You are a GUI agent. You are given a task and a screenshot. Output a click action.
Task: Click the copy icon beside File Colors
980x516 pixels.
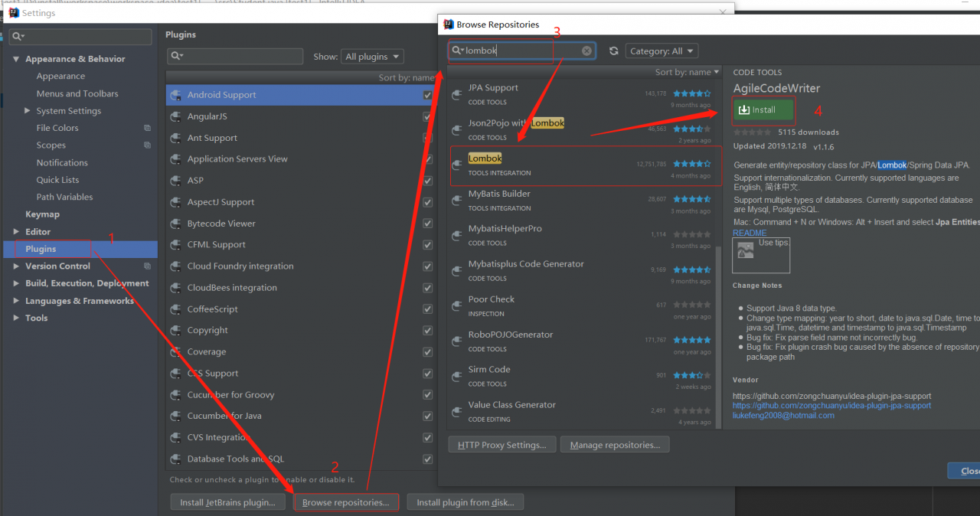[147, 128]
